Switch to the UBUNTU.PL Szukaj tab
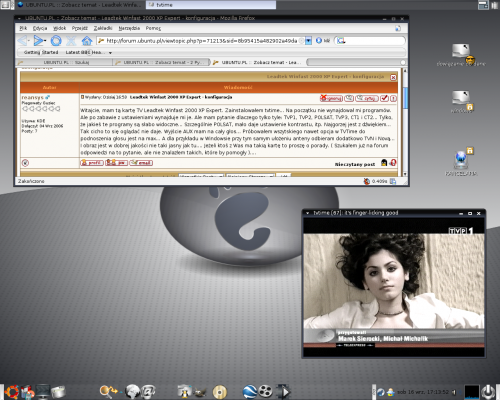Viewport: 500px width, 400px height. pos(64,62)
